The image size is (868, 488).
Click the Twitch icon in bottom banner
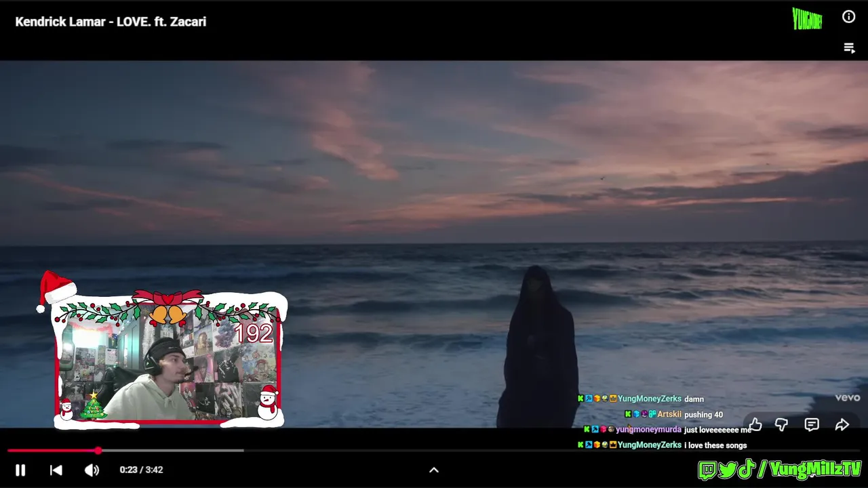pyautogui.click(x=707, y=470)
